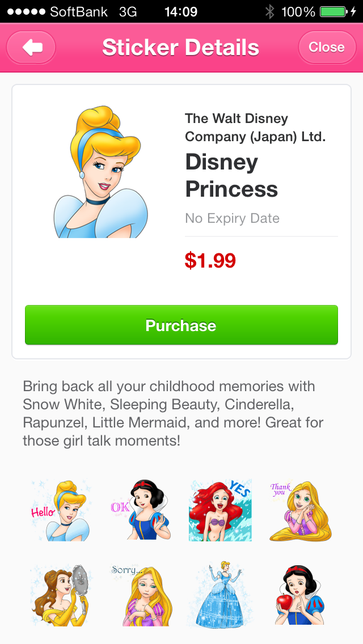Tap the Bluetooth icon in status bar
The image size is (363, 644).
pyautogui.click(x=270, y=11)
